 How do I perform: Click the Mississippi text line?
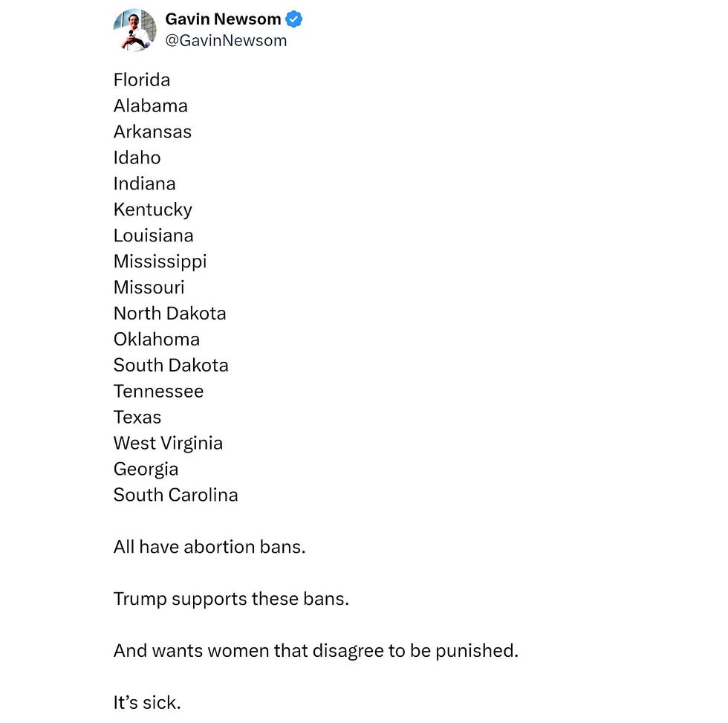point(160,262)
